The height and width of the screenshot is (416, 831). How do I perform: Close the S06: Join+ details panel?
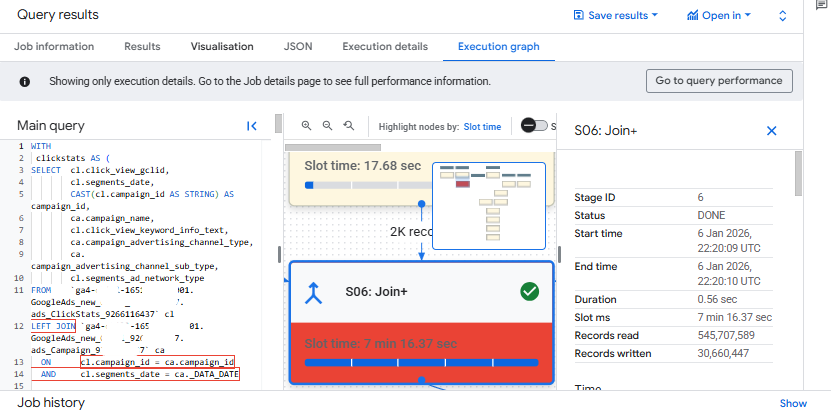coord(771,130)
